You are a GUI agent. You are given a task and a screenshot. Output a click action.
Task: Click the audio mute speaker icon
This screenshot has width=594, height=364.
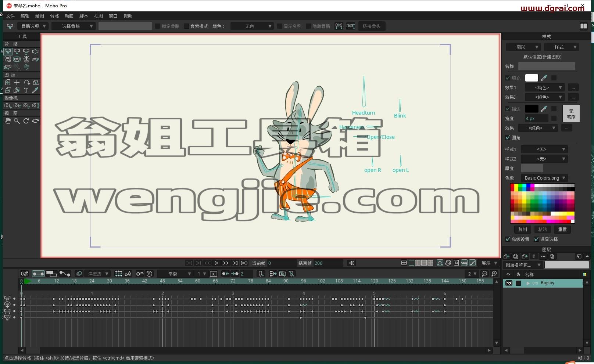click(352, 263)
